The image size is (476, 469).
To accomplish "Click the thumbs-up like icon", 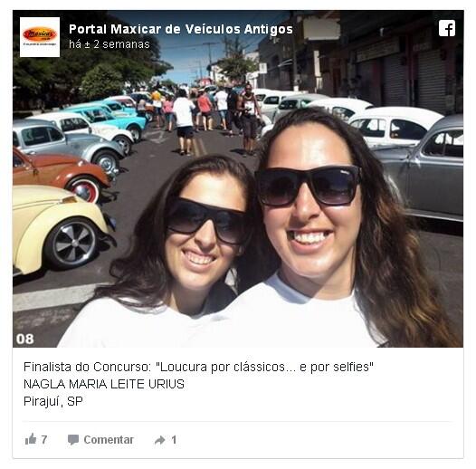I will pos(31,439).
